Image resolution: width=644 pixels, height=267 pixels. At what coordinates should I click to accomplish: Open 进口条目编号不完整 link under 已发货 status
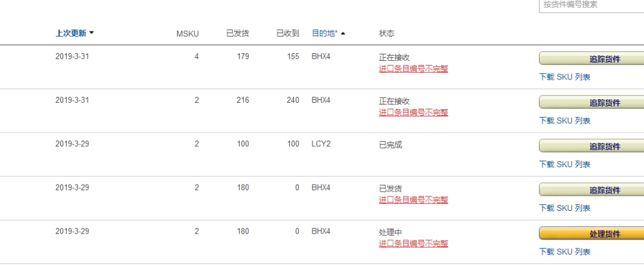pos(413,200)
